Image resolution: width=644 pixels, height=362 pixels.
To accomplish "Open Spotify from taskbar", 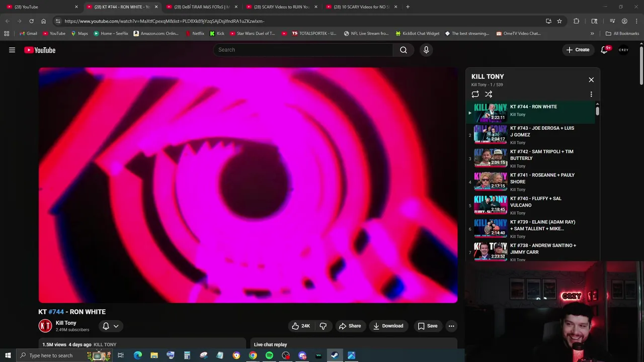I will (269, 355).
